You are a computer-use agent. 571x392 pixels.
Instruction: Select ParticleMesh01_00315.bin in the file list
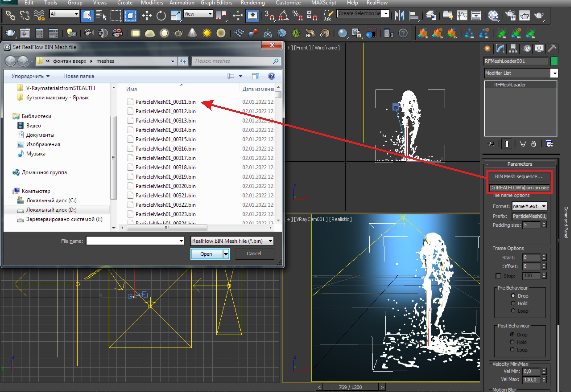coord(165,139)
